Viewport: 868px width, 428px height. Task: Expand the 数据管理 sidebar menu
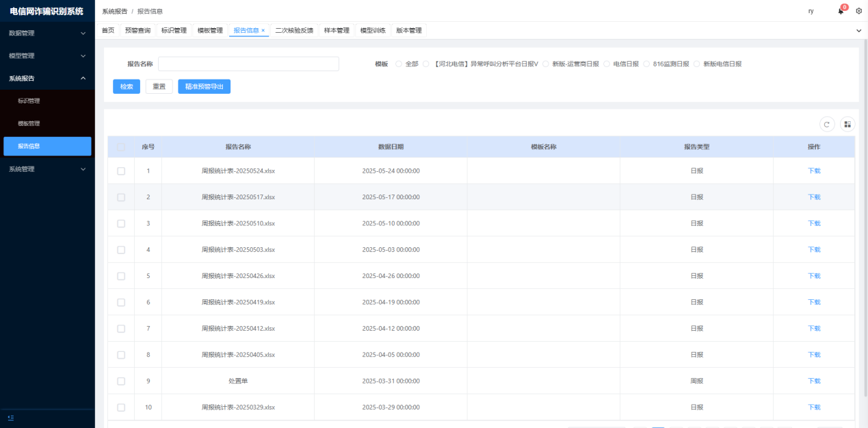47,33
